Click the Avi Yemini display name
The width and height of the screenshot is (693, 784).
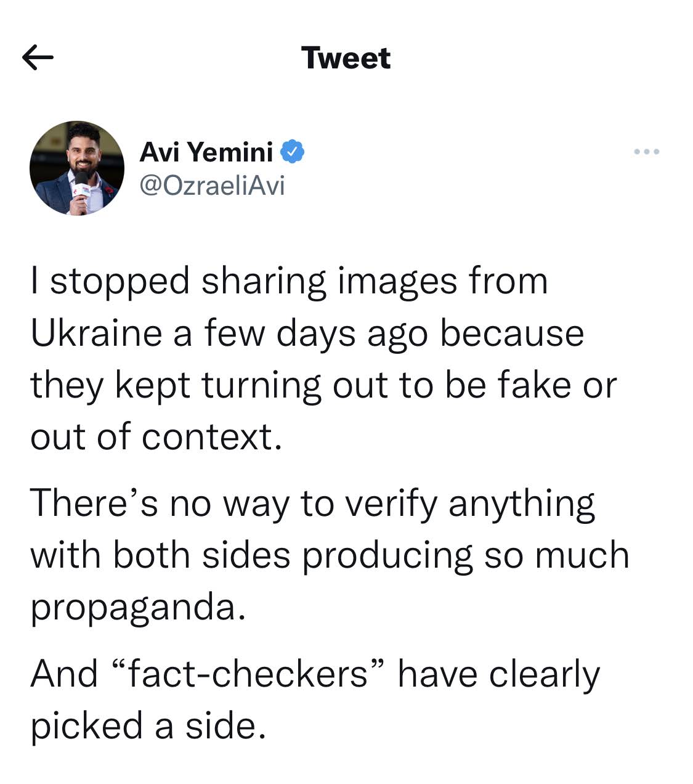tap(206, 152)
